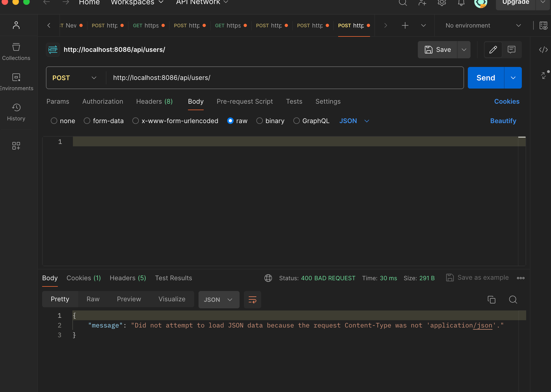This screenshot has width=551, height=392.
Task: Switch to the Authorization tab
Action: point(103,102)
